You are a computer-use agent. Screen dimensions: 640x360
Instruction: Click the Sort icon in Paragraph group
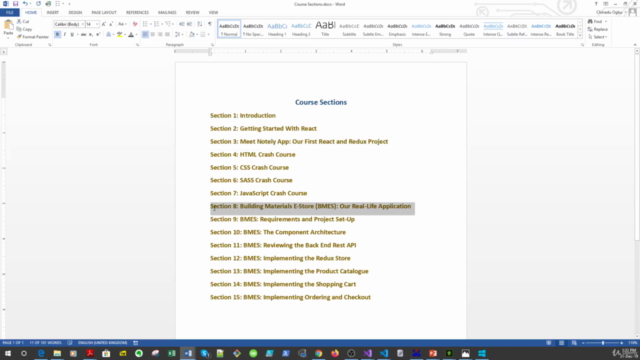pos(200,24)
